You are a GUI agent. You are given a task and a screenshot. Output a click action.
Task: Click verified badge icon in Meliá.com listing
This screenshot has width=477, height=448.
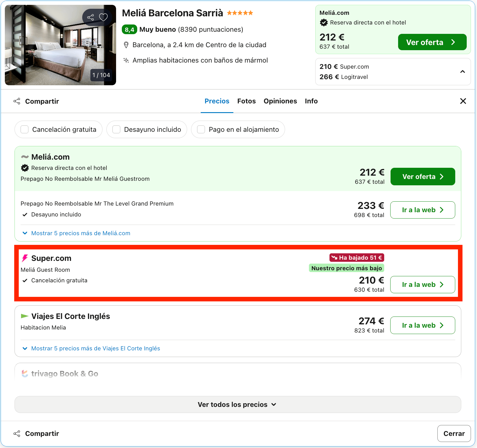click(x=25, y=168)
